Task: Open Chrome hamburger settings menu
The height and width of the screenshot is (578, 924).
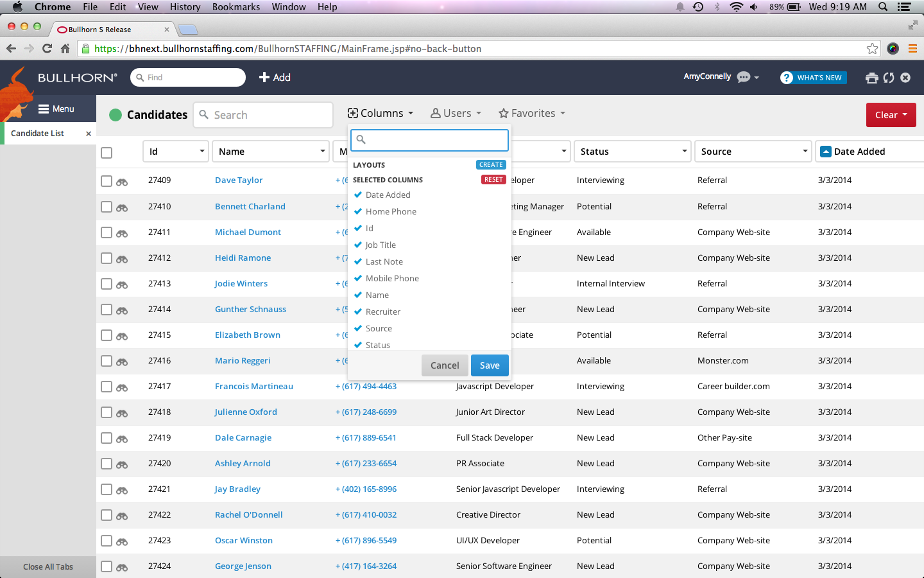Action: [912, 49]
